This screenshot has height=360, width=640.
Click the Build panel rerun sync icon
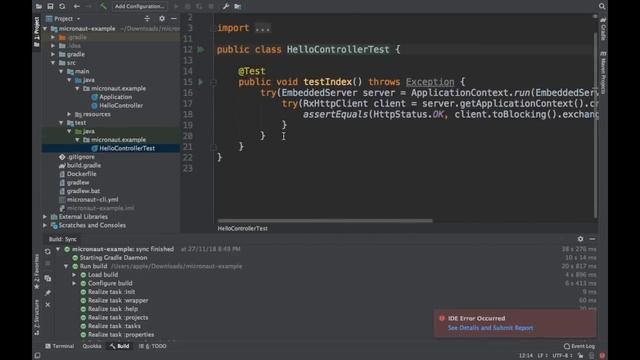click(48, 251)
